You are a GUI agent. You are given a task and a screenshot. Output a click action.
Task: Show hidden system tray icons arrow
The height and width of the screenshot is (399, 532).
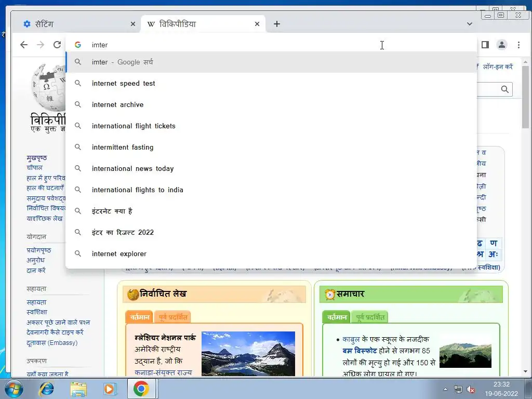coord(445,389)
